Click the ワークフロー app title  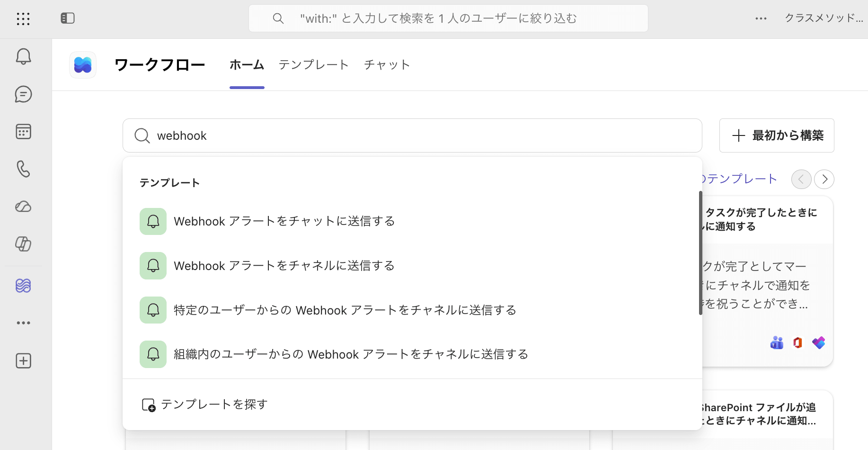tap(160, 65)
